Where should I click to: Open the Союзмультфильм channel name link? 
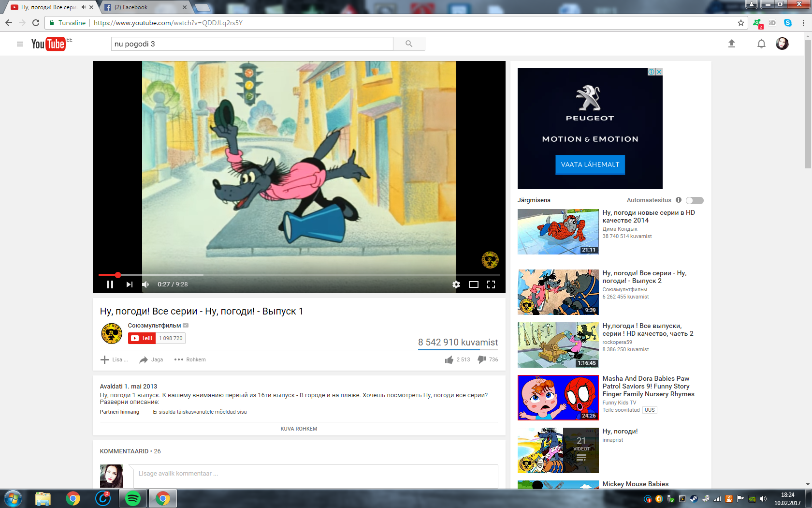click(154, 326)
